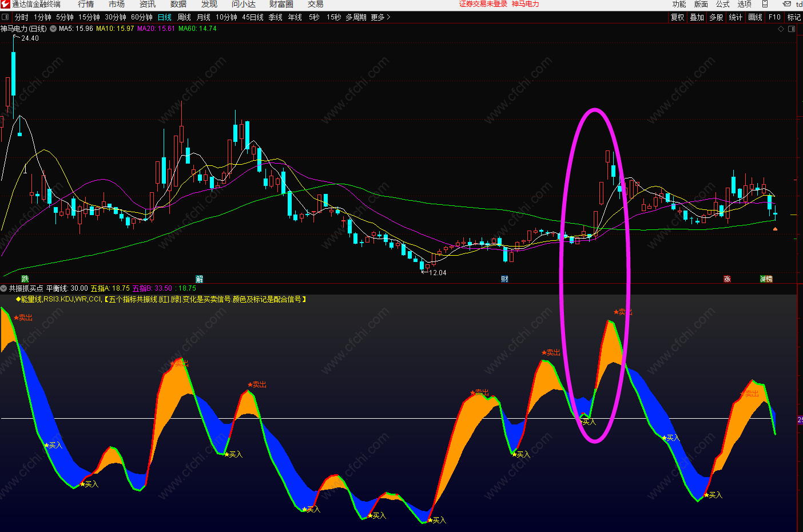Viewport: 803px width, 532px height.
Task: Toggle the left sidebar panel icon
Action: [5, 17]
